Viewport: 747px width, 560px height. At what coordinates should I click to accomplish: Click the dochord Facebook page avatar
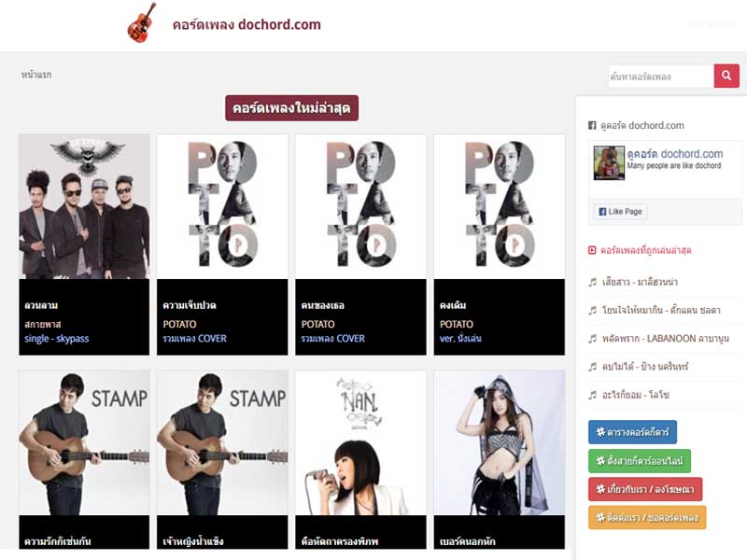609,162
